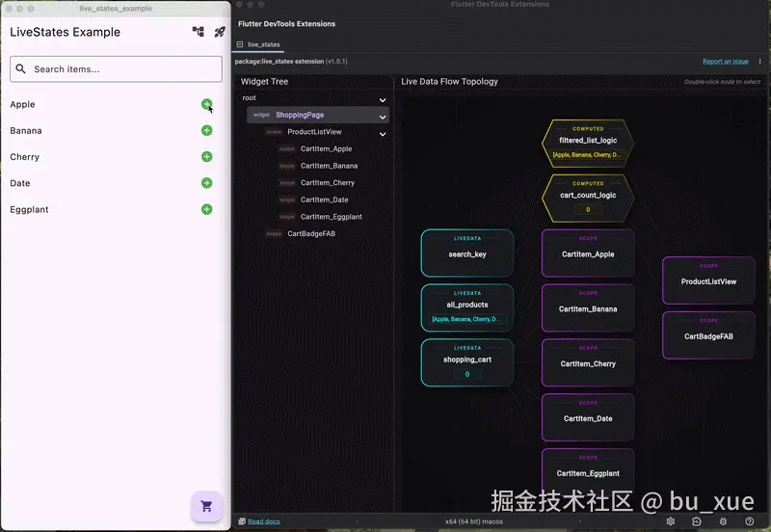Add Apple to the cart
This screenshot has height=532, width=771.
[x=206, y=104]
